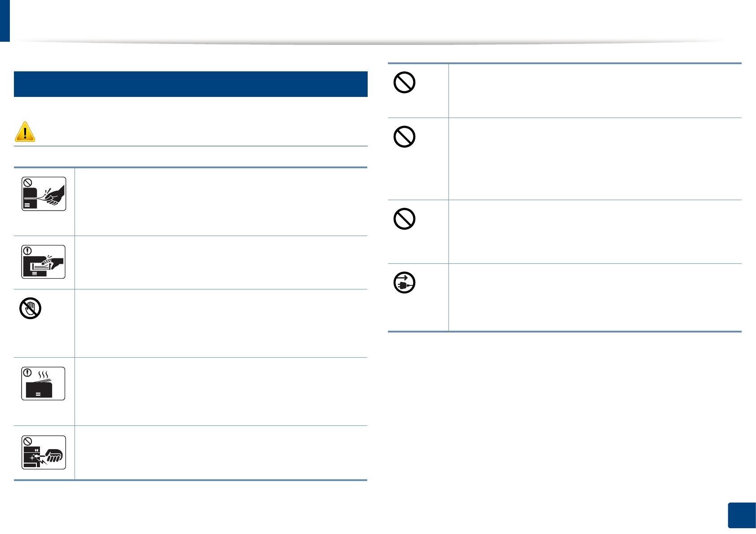Click the dark blue section header bar

[x=190, y=84]
